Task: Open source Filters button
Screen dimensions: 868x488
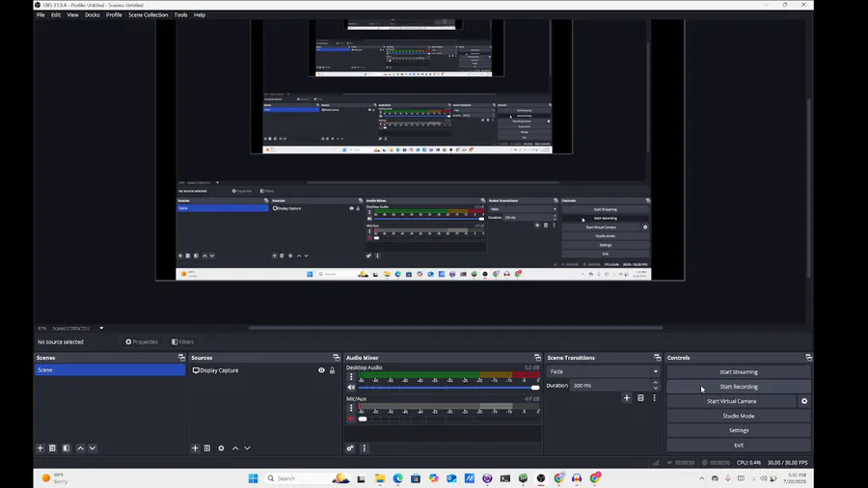Action: (x=182, y=342)
